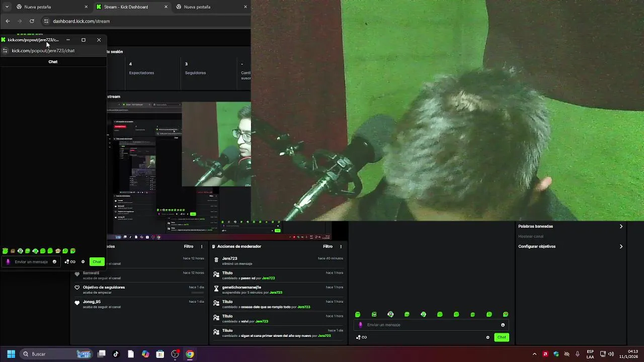The height and width of the screenshot is (362, 644).
Task: Open the ESP LAA language switcher
Action: (590, 354)
